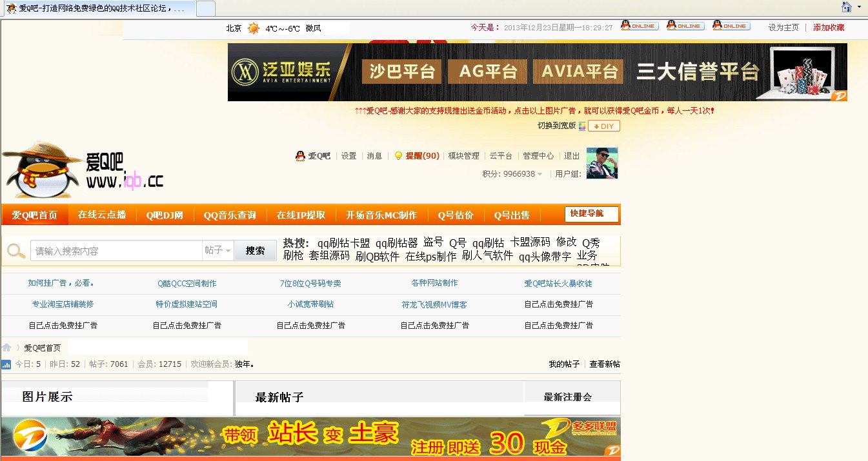The height and width of the screenshot is (461, 868).
Task: Click 切换到宽版 link
Action: (x=556, y=126)
